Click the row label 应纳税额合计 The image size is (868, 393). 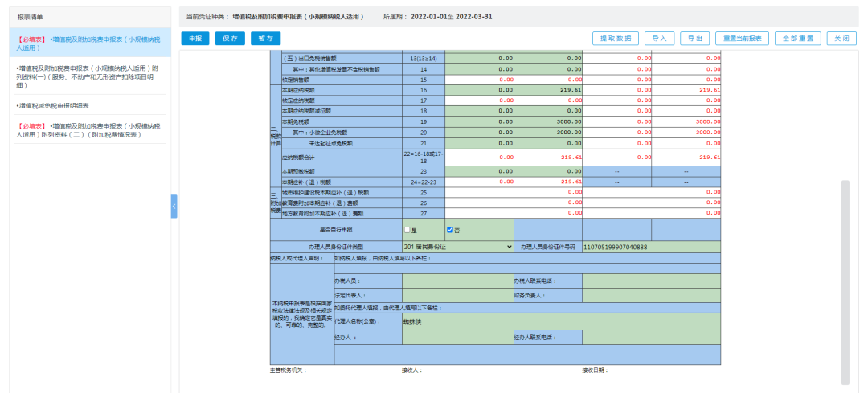[x=298, y=158]
